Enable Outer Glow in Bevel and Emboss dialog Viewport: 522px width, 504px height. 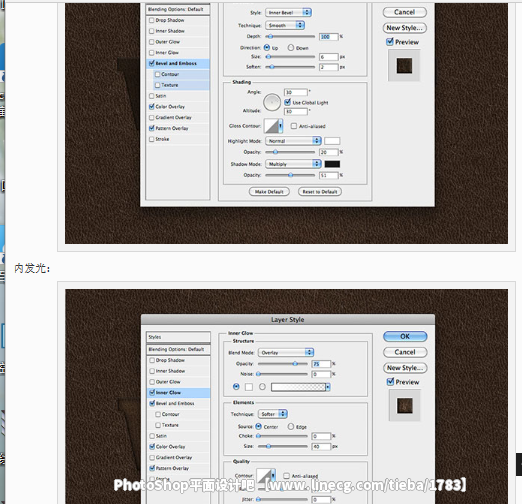(152, 42)
